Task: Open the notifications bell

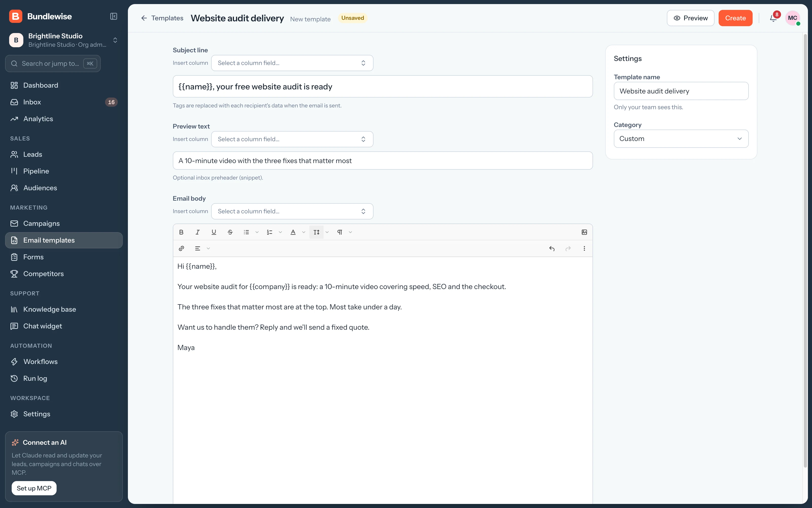Action: coord(773,18)
